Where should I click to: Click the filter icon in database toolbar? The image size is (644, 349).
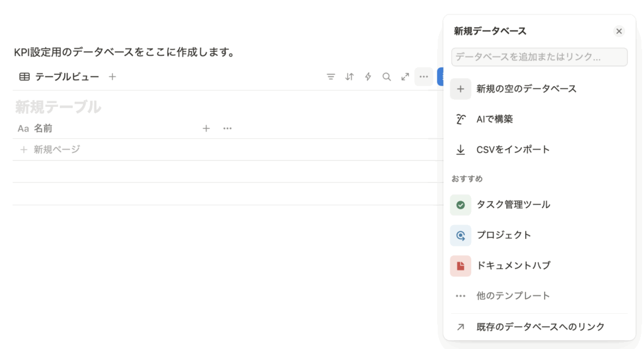pyautogui.click(x=331, y=77)
